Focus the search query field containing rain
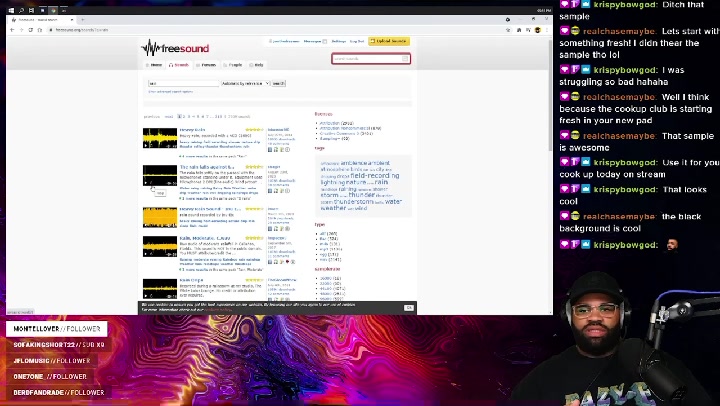Image resolution: width=720 pixels, height=406 pixels. tap(183, 84)
